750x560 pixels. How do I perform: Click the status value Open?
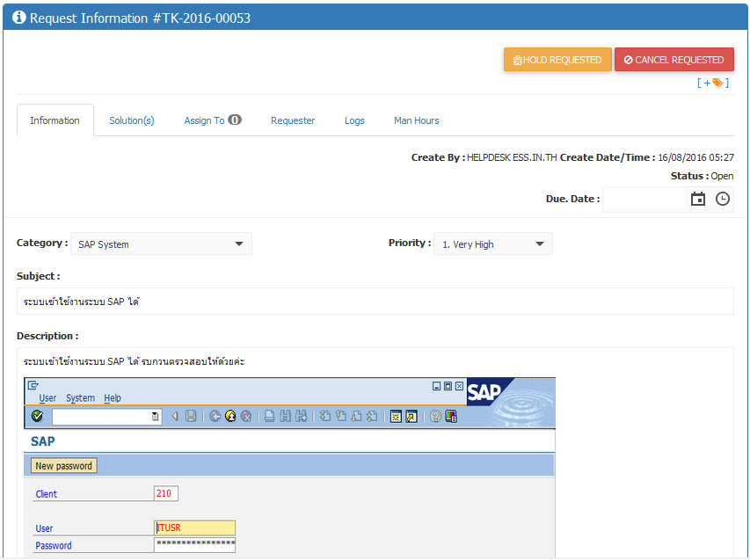[x=722, y=176]
